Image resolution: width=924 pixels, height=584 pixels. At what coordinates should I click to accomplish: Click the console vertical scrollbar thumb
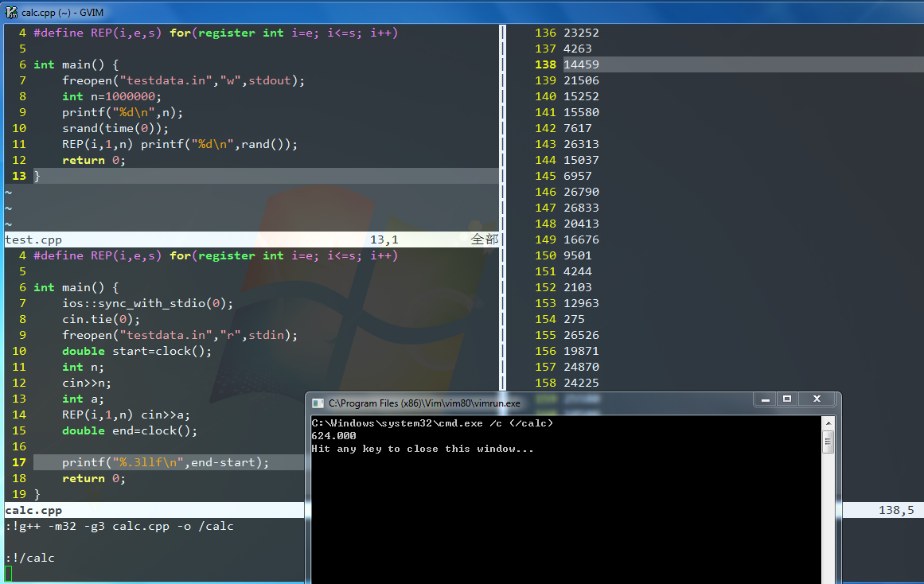click(x=828, y=442)
